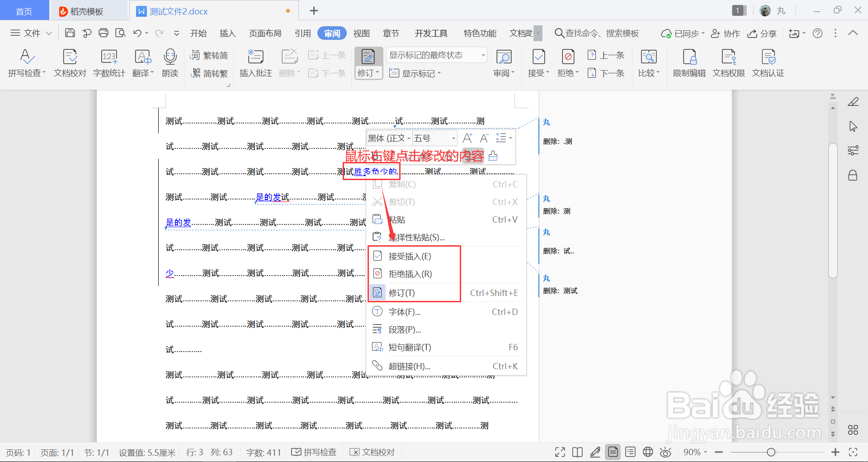Click lock icon in right sidebar

point(853,175)
